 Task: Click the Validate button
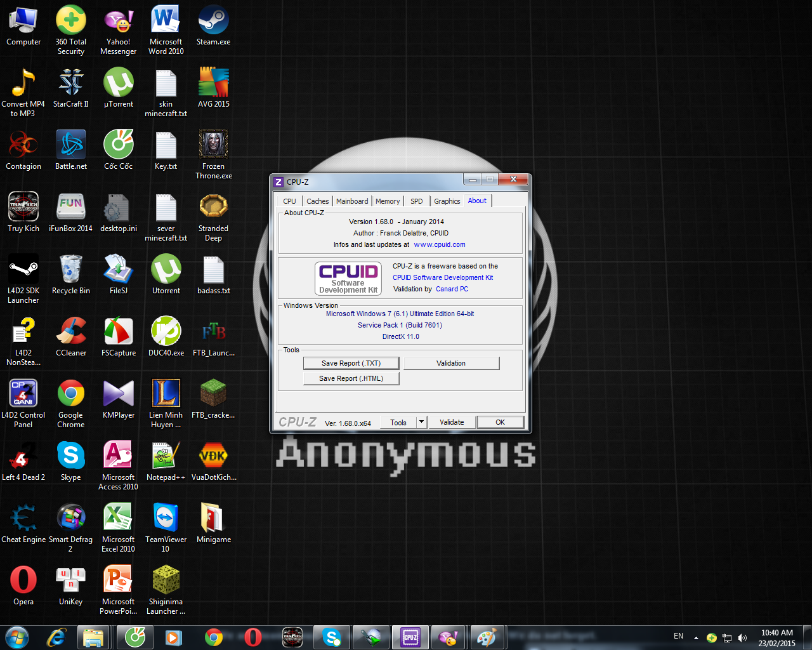tap(452, 422)
